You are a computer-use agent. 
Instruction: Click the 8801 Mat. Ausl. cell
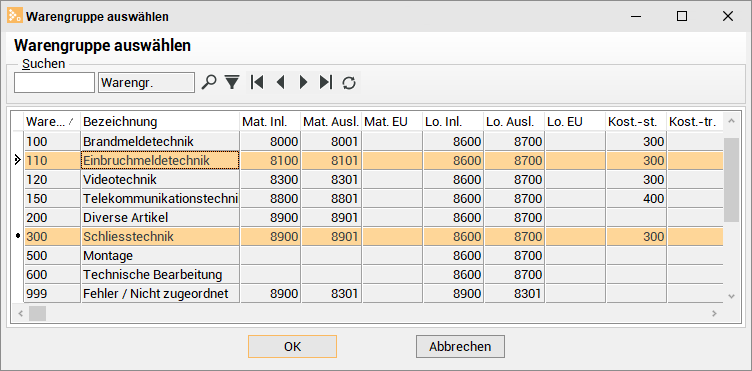tap(331, 198)
